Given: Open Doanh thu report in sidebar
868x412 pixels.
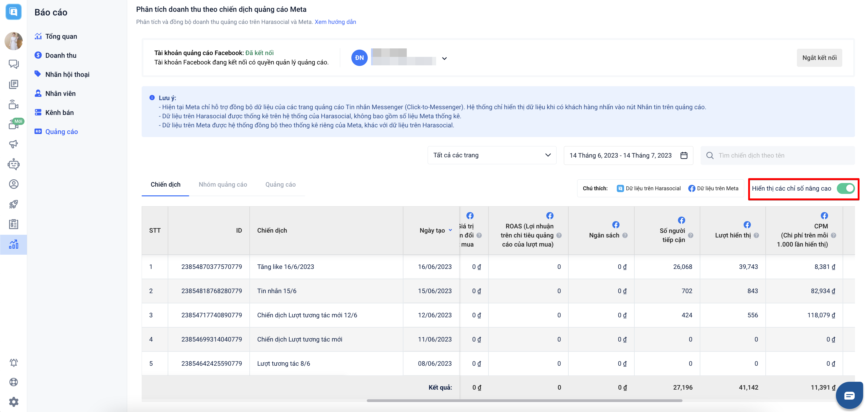Looking at the screenshot, I should click(61, 55).
